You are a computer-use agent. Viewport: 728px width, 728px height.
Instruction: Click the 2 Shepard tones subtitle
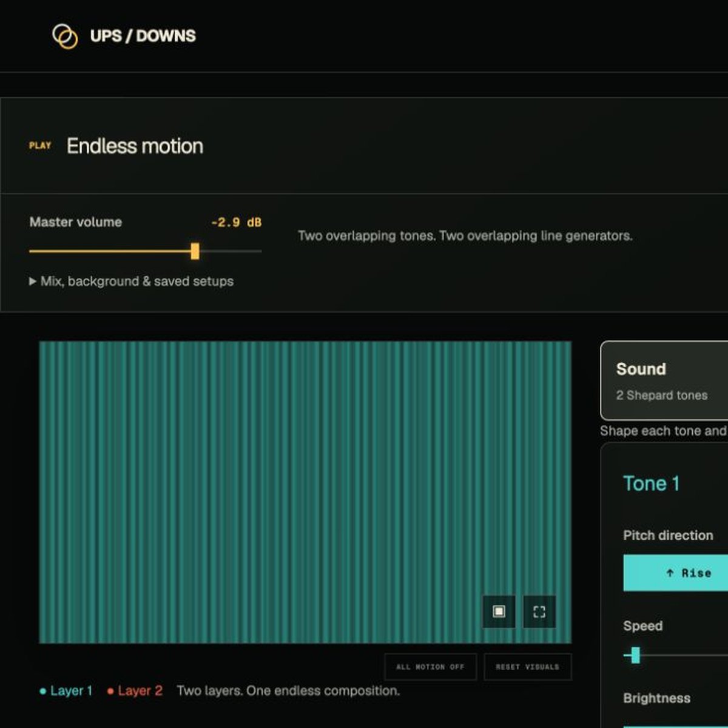tap(662, 396)
